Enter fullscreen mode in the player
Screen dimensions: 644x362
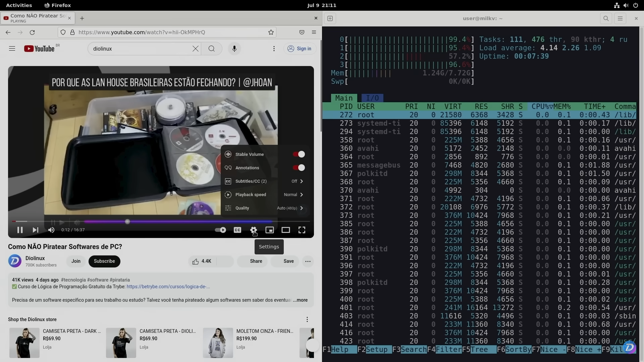[x=302, y=230]
